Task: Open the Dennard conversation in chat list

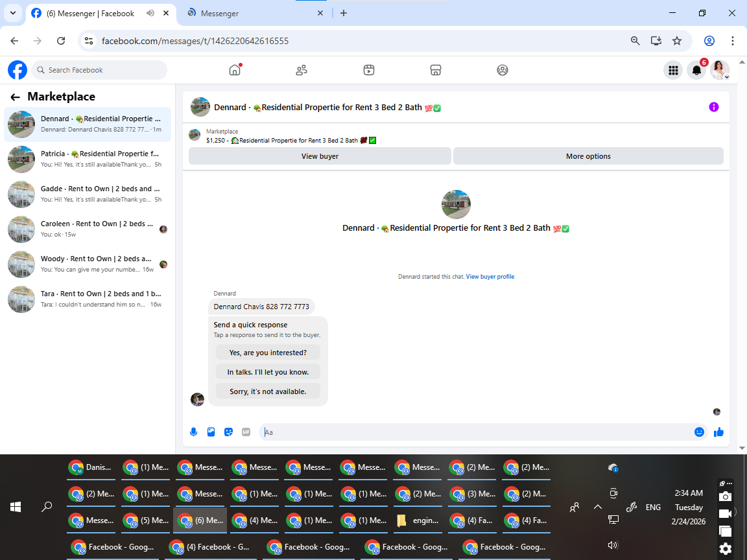Action: click(x=88, y=124)
